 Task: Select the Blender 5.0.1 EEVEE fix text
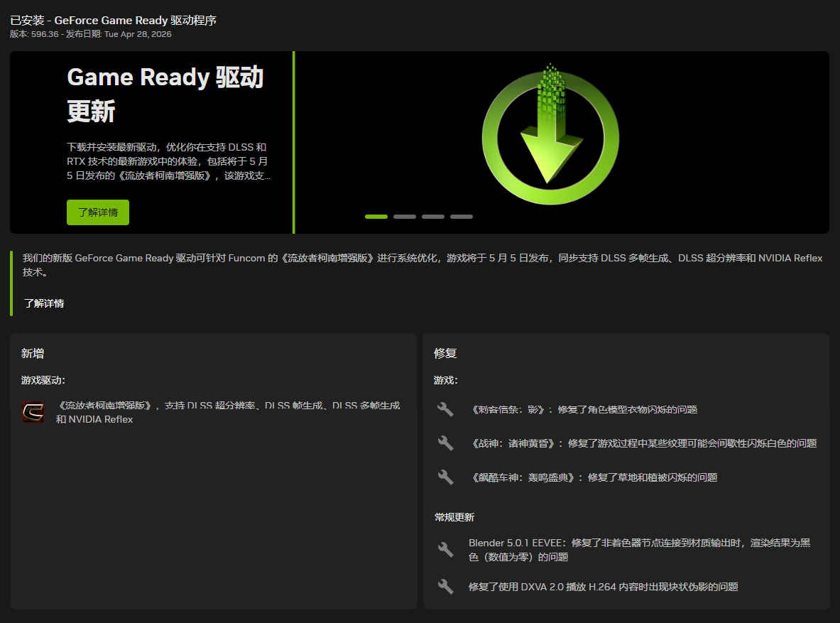coord(640,550)
